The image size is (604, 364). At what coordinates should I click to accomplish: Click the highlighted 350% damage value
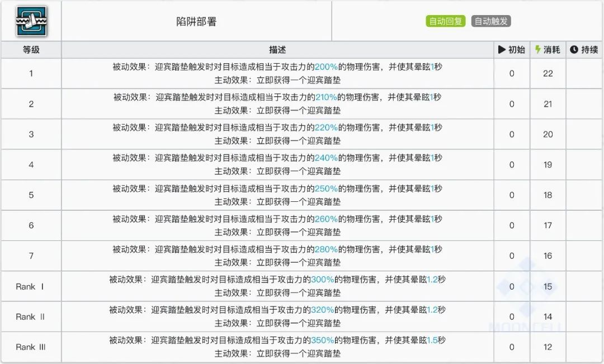(323, 340)
